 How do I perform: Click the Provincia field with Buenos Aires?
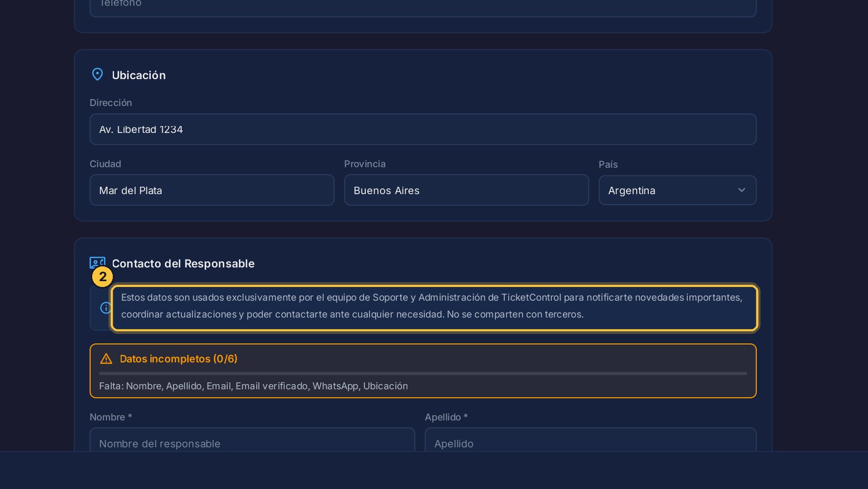(466, 190)
